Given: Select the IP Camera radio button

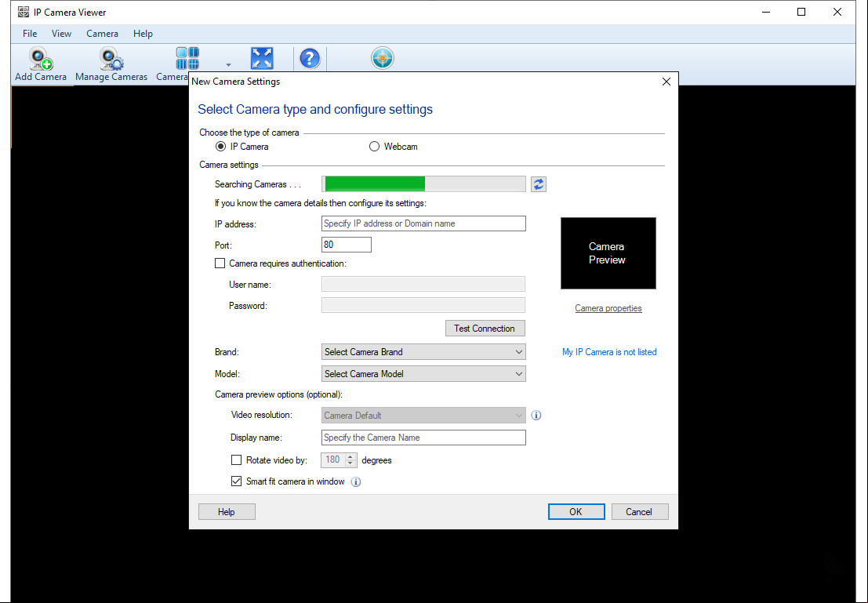Looking at the screenshot, I should pos(221,147).
